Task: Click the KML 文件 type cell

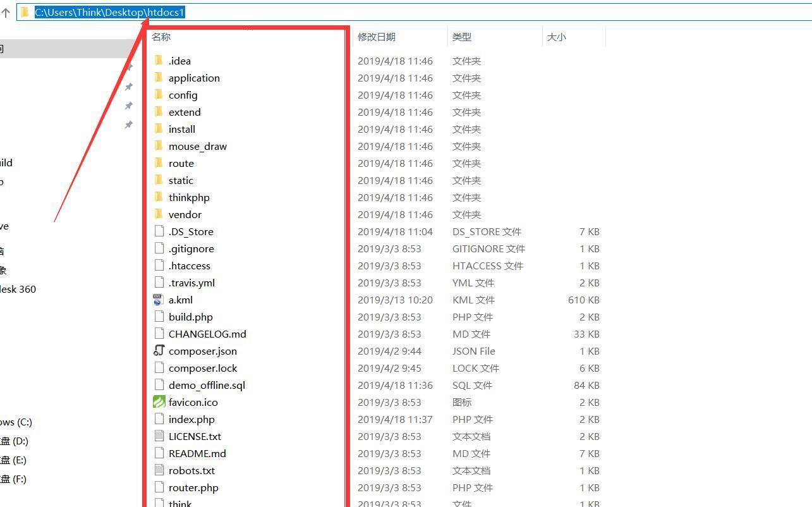Action: click(x=473, y=300)
